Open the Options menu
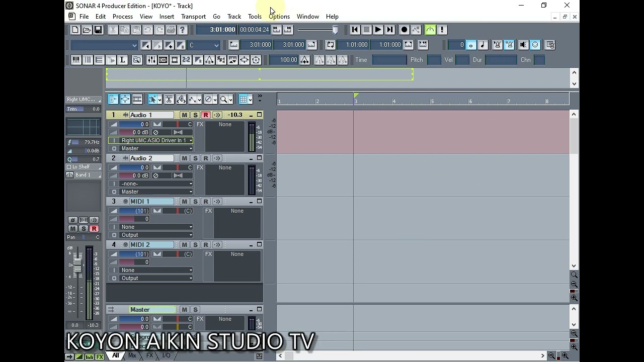644x362 pixels. [x=279, y=17]
